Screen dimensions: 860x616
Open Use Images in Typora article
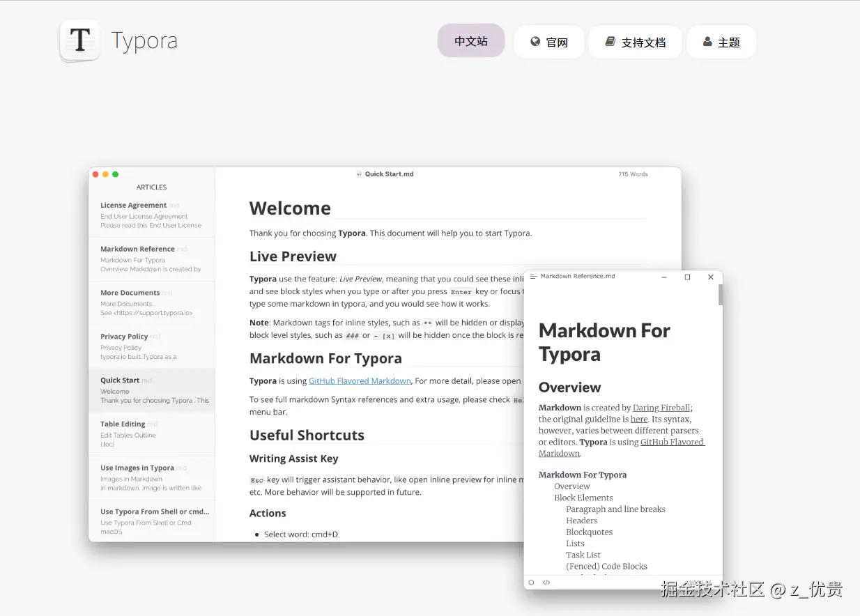pyautogui.click(x=152, y=478)
